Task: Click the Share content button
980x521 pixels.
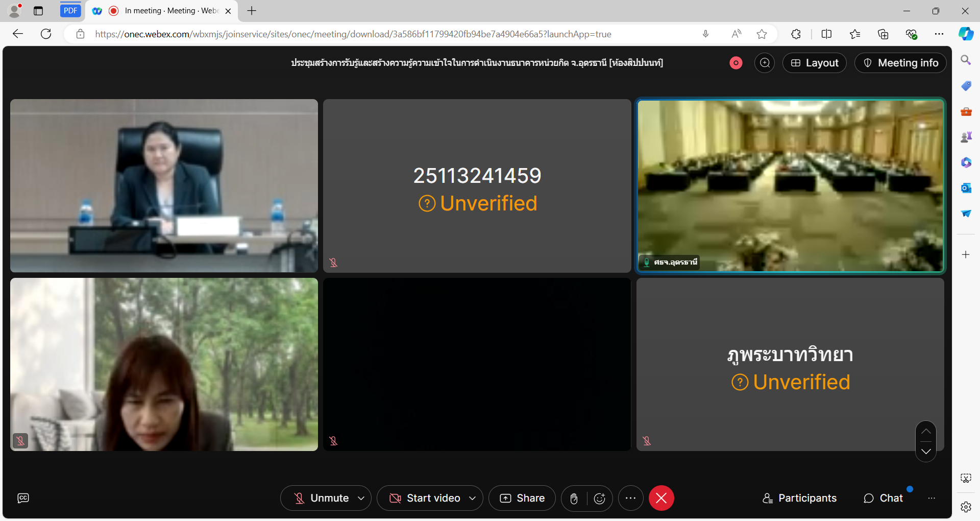Action: (522, 499)
